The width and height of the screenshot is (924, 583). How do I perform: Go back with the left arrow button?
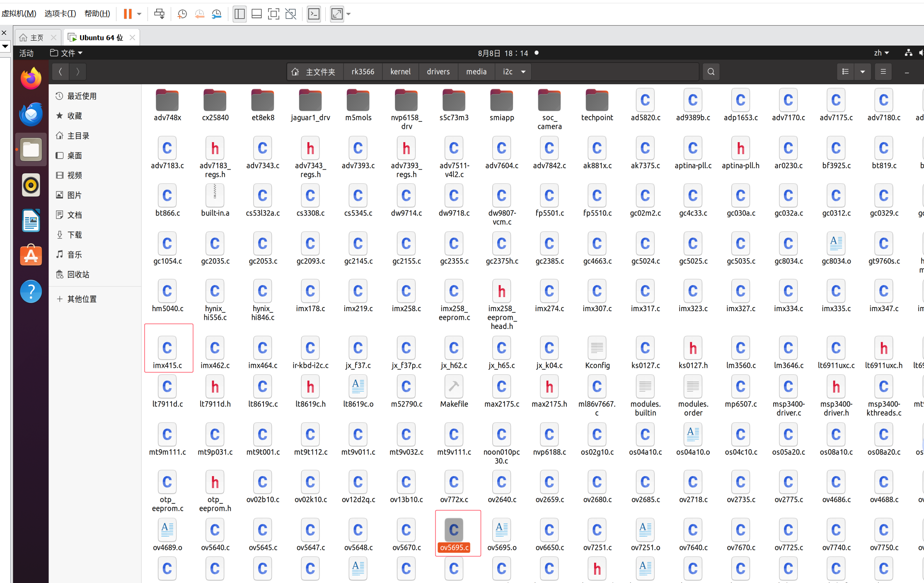click(x=60, y=72)
